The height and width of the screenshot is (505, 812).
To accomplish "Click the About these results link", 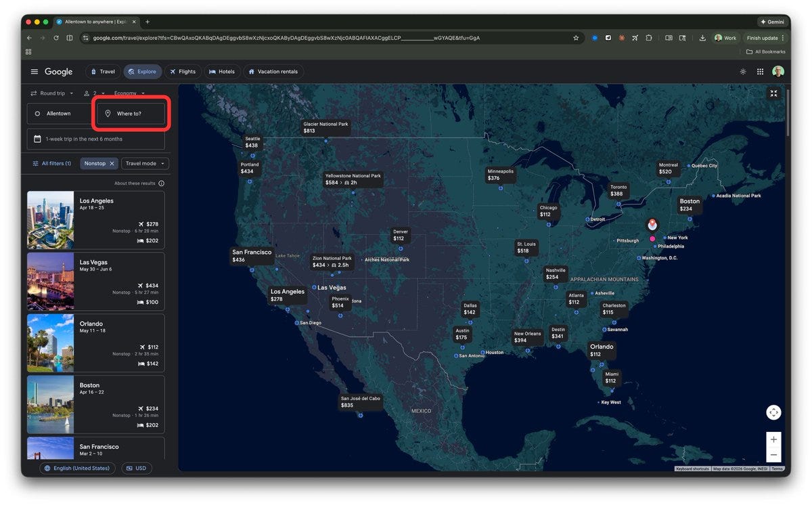I will click(135, 183).
